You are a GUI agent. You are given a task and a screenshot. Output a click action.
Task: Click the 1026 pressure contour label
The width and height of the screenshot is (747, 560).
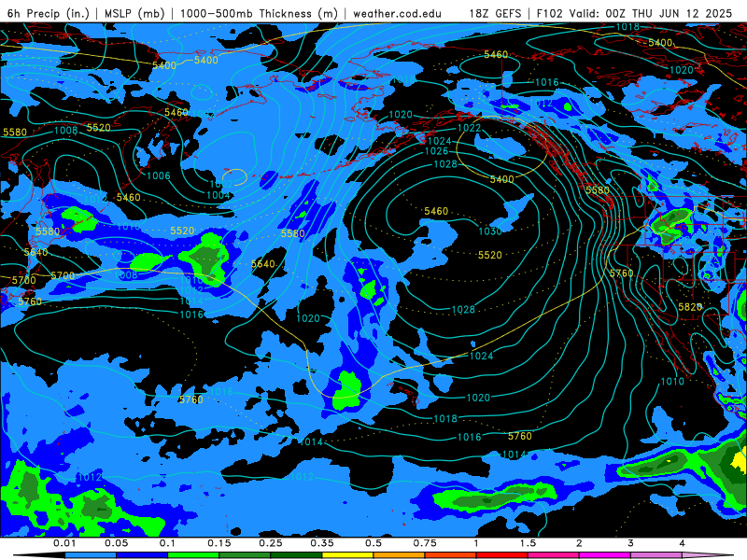pos(436,151)
